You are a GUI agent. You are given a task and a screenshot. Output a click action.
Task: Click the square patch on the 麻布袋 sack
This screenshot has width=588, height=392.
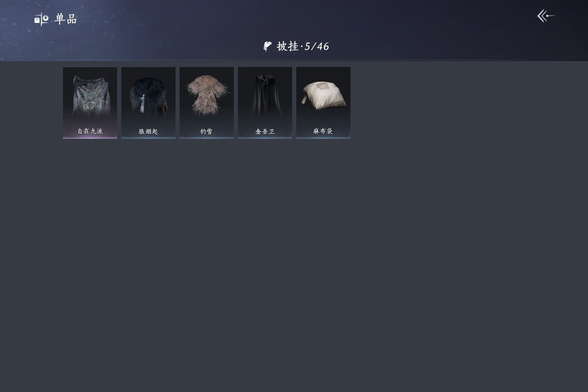(323, 87)
